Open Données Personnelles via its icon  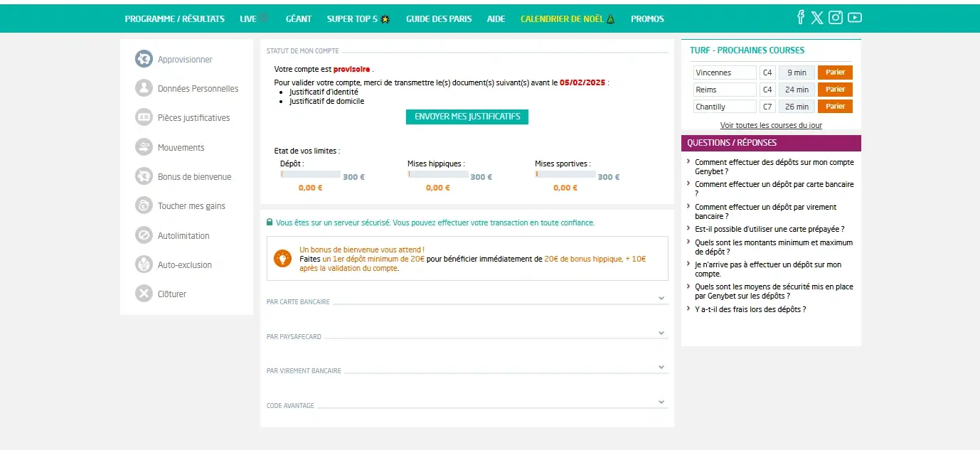144,88
